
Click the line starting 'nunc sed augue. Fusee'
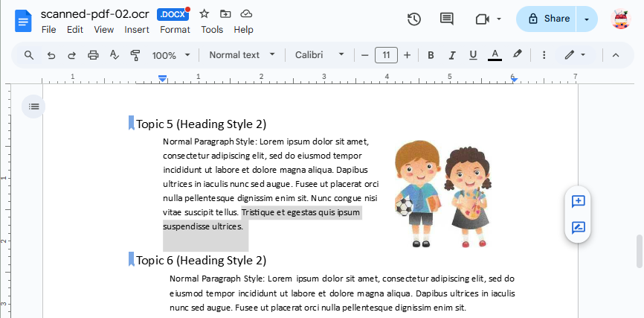318,308
